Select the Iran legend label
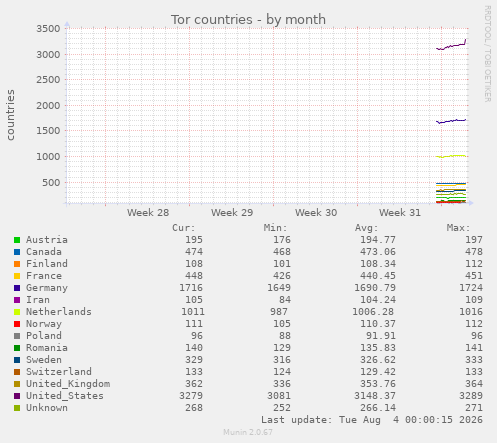Screen dimensions: 497x443 coord(38,300)
